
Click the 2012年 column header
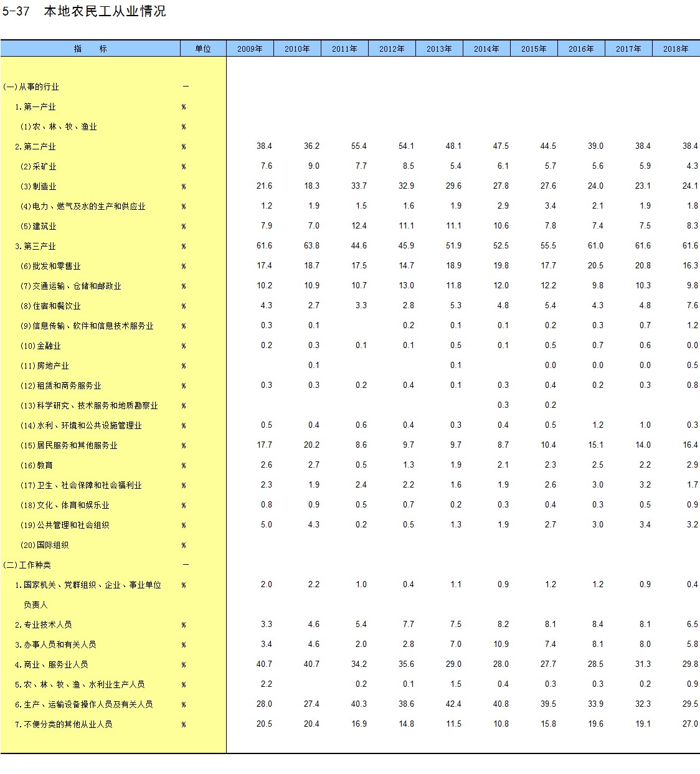click(392, 49)
